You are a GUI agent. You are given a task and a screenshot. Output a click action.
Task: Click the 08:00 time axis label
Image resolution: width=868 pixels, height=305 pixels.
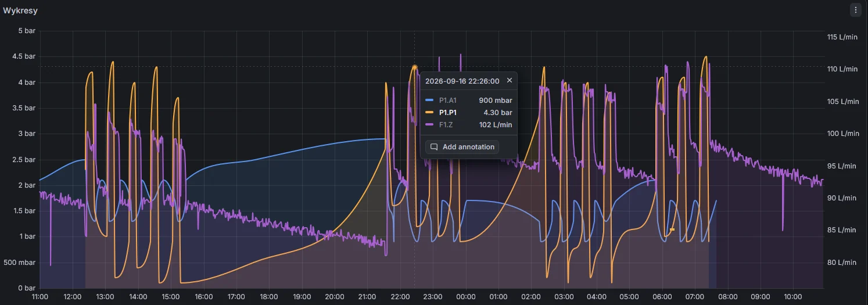coord(728,296)
